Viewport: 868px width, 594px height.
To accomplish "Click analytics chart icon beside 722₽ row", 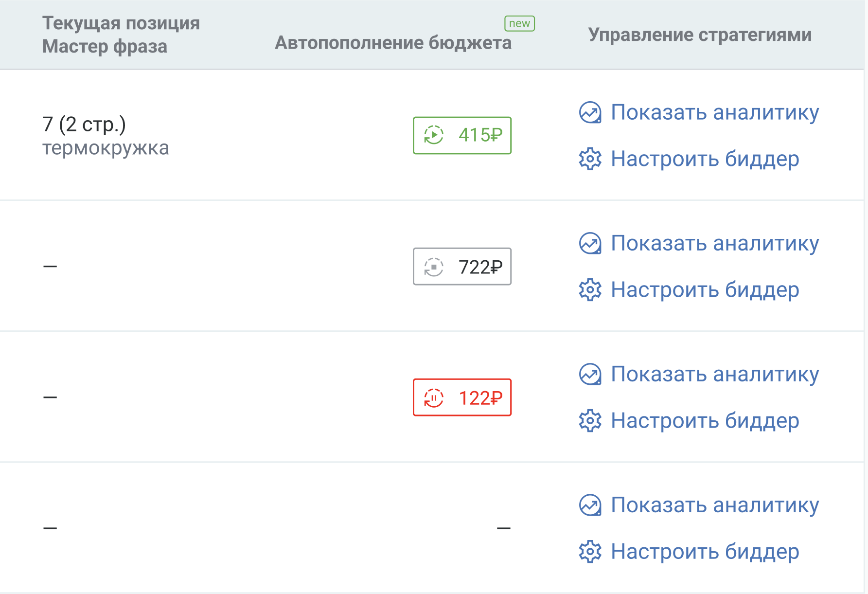I will (590, 243).
